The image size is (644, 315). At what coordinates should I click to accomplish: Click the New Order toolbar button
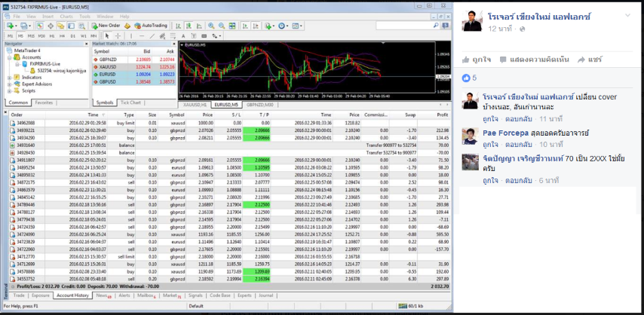click(106, 26)
